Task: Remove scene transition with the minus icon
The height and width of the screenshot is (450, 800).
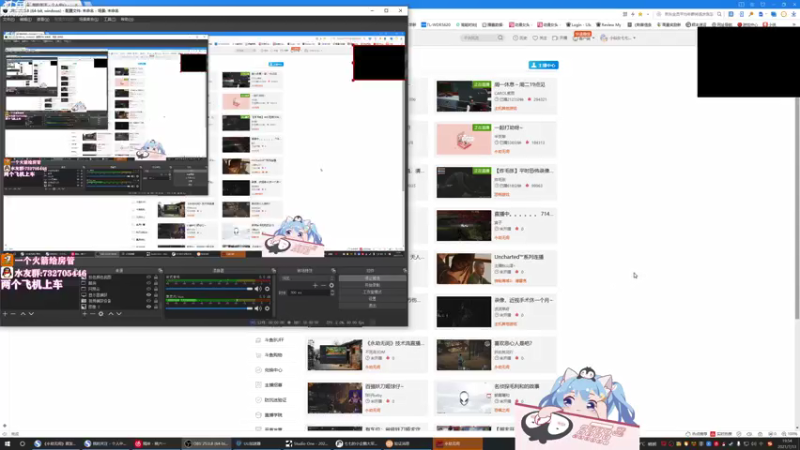Action: (x=323, y=285)
